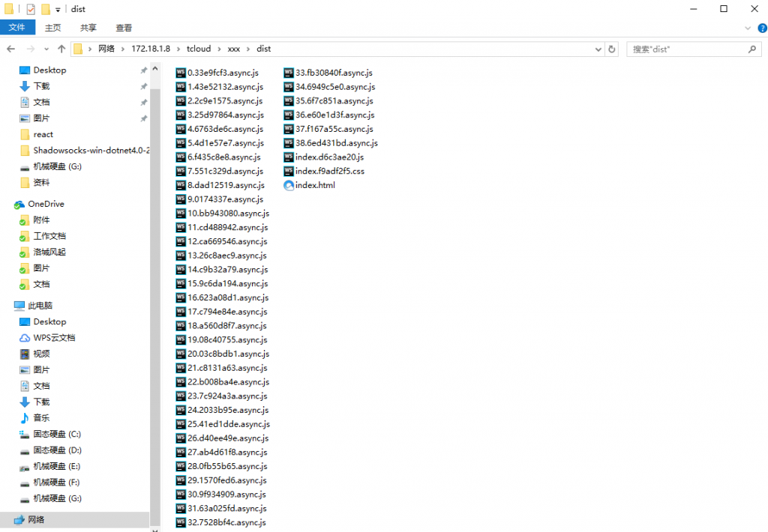Select the 33.fb30840f.async.js file icon
The height and width of the screenshot is (532, 768).
(x=289, y=73)
